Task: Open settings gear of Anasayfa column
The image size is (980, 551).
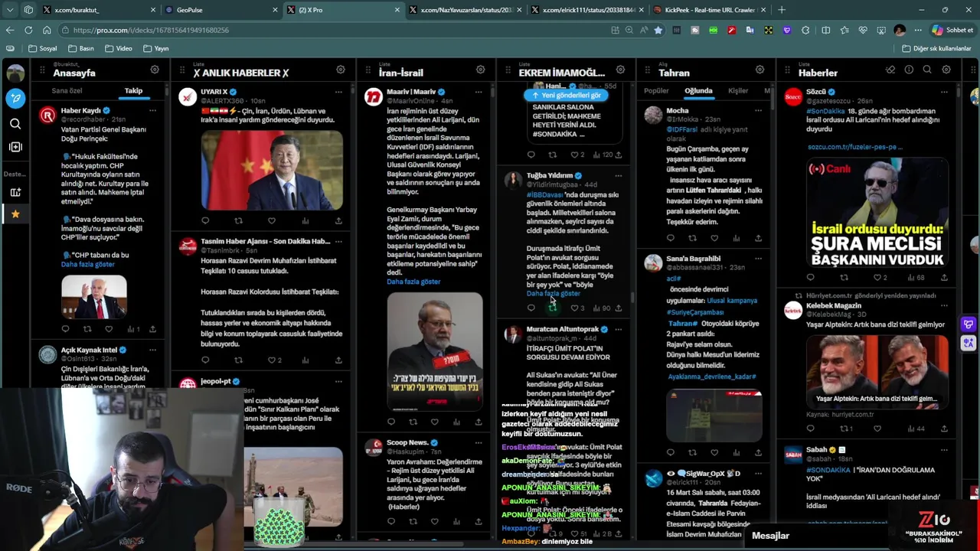Action: point(155,70)
